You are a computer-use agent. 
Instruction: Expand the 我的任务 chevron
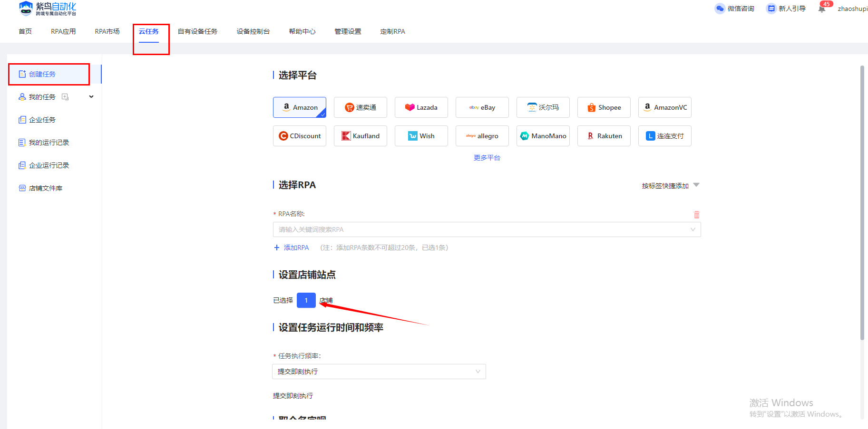pyautogui.click(x=91, y=97)
